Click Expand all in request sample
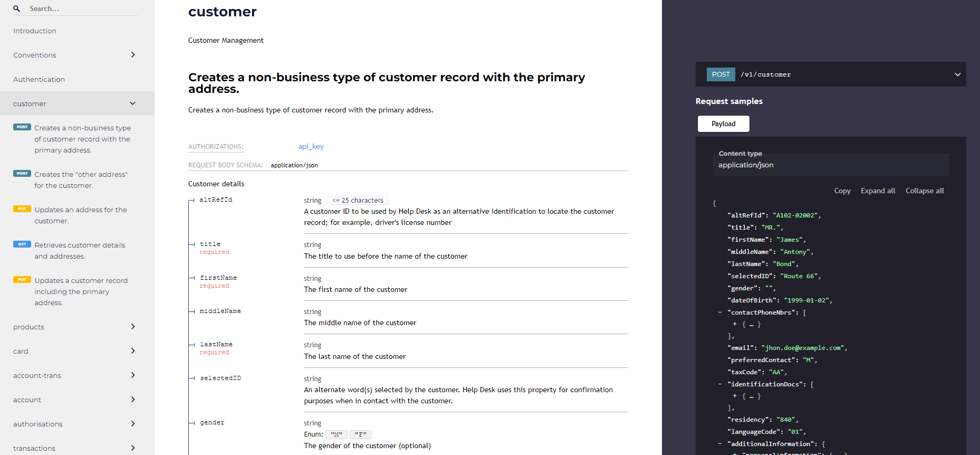The image size is (980, 455). click(x=878, y=191)
